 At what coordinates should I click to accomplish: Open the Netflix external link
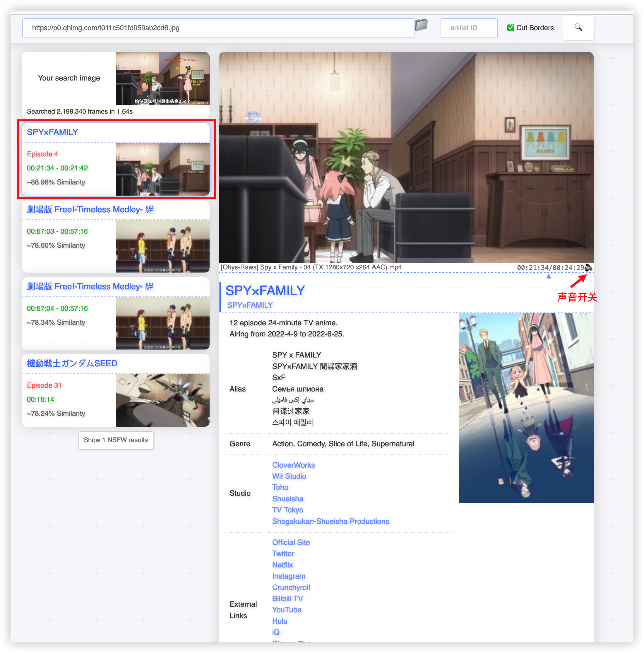point(282,565)
